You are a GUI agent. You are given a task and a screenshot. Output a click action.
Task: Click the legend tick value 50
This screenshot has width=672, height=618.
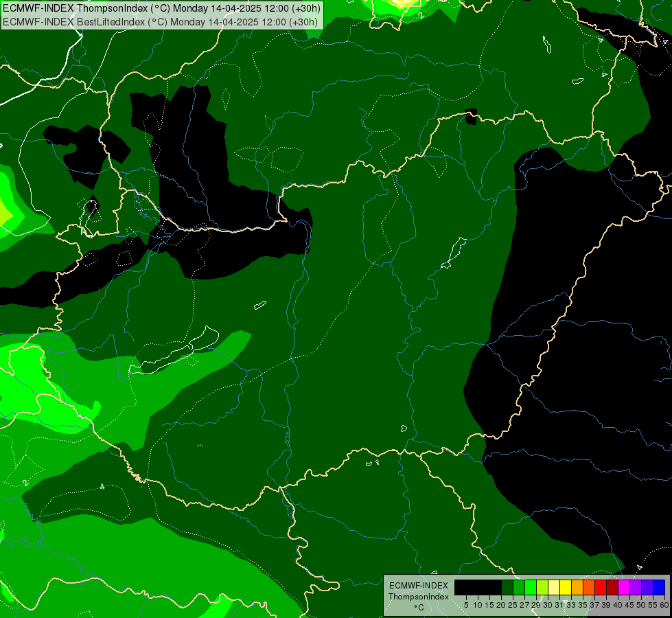click(641, 605)
